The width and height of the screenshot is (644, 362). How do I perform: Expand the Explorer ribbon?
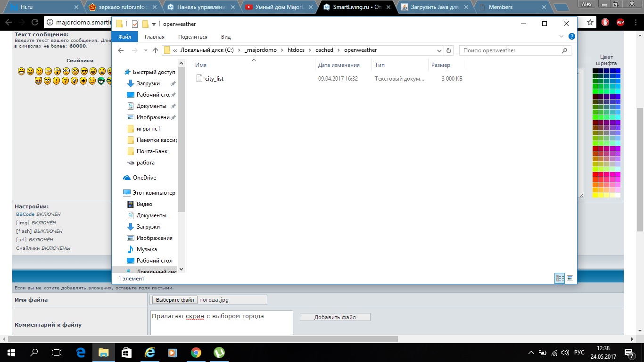click(561, 37)
